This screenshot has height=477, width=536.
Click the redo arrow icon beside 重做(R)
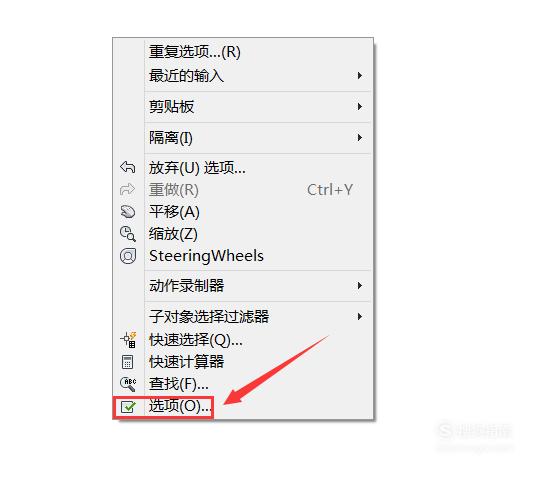coord(128,189)
